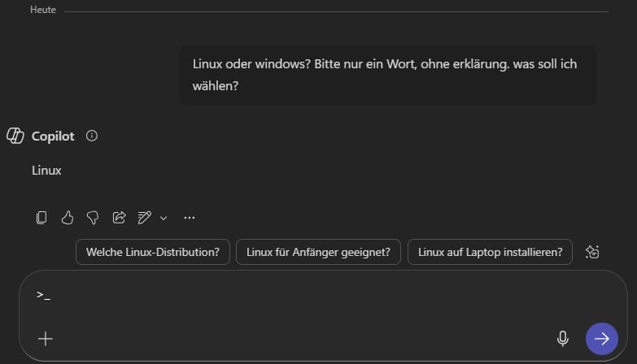Expand the chevron next to the pencil icon
Image resolution: width=637 pixels, height=364 pixels.
point(164,218)
